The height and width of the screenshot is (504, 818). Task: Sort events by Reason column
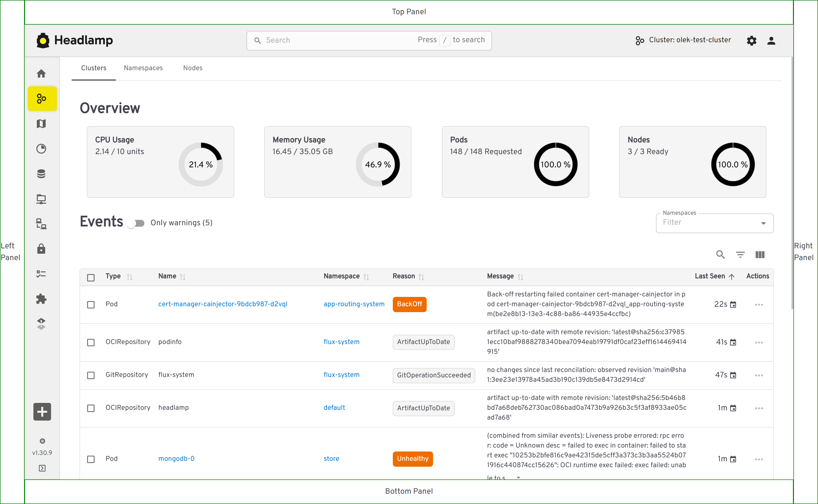[x=422, y=277]
